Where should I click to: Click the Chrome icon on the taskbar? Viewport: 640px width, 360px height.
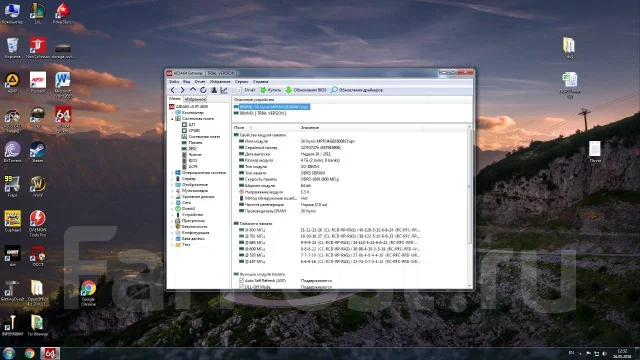coord(29,353)
